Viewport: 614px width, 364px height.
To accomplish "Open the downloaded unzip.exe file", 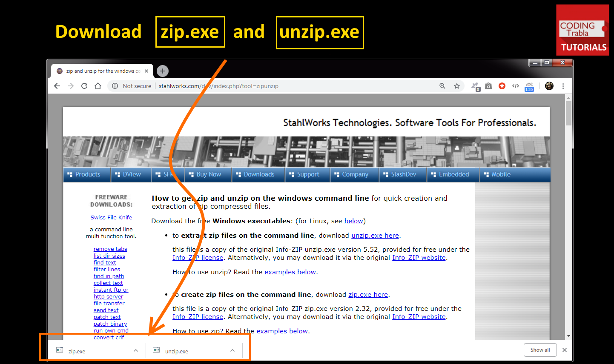I will (176, 351).
